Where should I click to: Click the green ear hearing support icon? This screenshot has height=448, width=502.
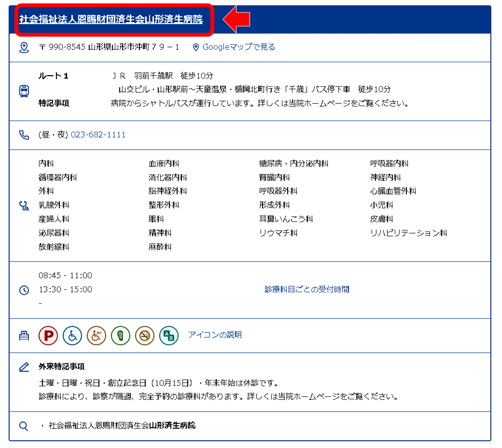pos(121,336)
